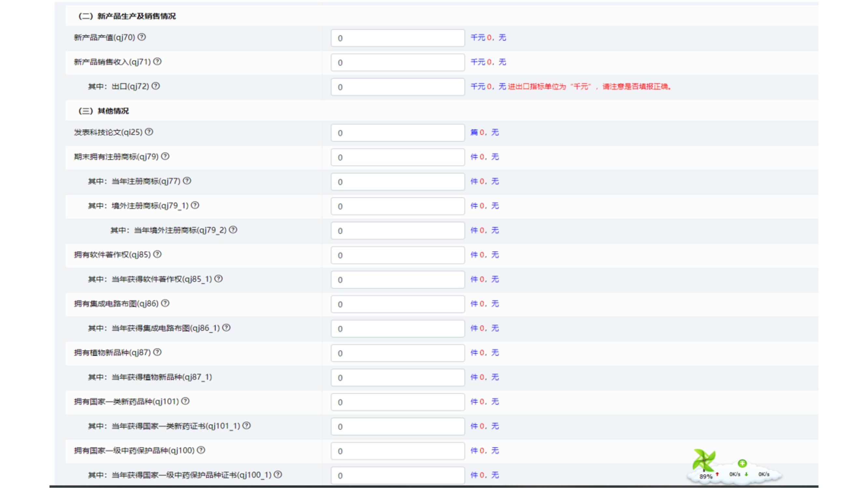Open help for 拥有国家一级中药保护品种(qj100)
The image size is (868, 488).
pyautogui.click(x=201, y=450)
